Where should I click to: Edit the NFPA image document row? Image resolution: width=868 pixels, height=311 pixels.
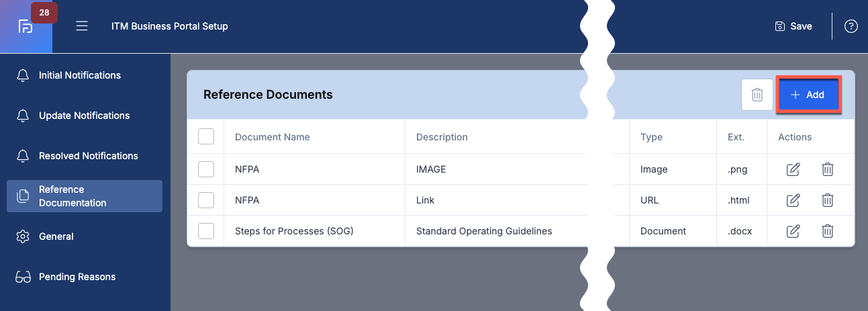tap(793, 169)
